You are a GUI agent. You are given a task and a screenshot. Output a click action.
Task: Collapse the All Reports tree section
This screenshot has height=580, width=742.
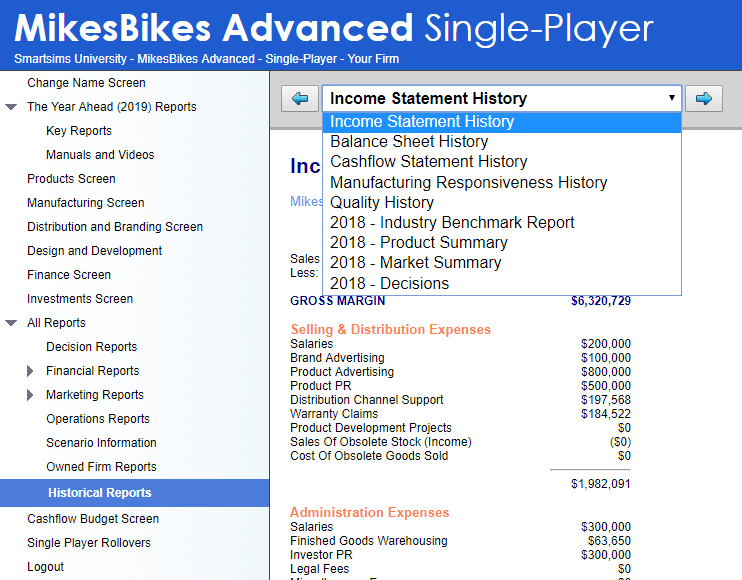point(11,323)
